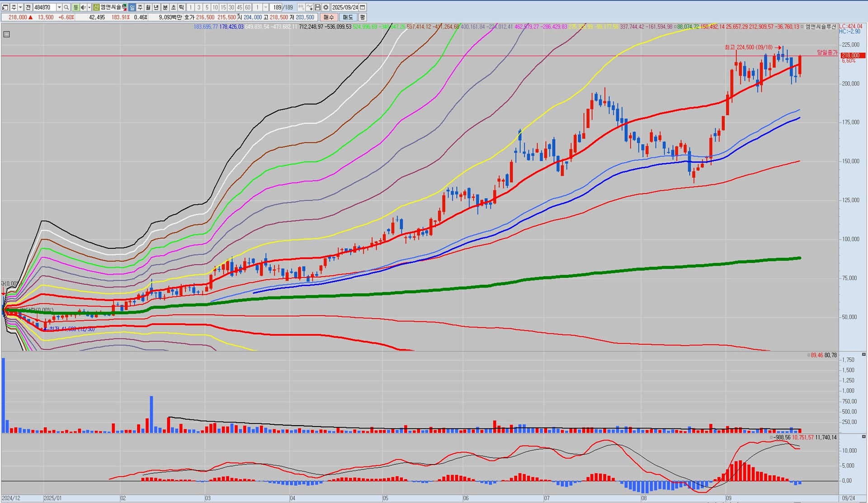Select the 월 monthly tab
Screen dimensions: 868x503
pos(148,7)
